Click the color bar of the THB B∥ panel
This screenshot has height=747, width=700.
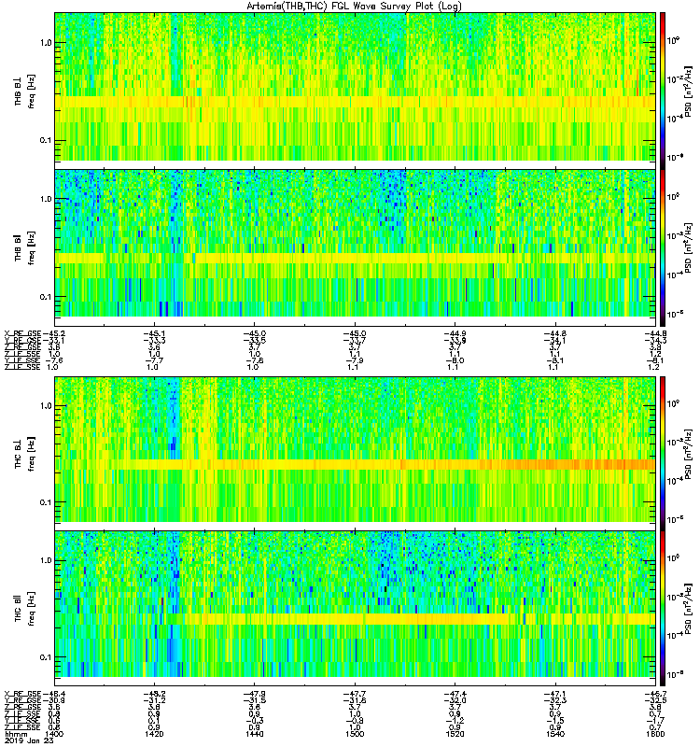pos(663,247)
